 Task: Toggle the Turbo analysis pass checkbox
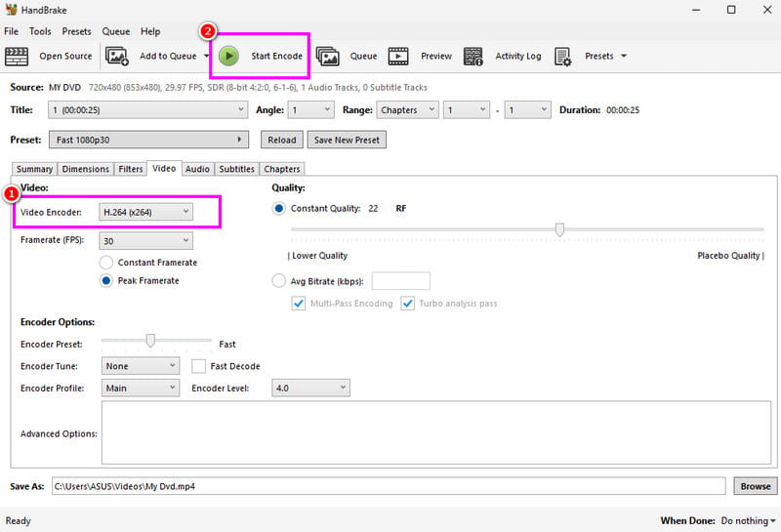tap(407, 304)
